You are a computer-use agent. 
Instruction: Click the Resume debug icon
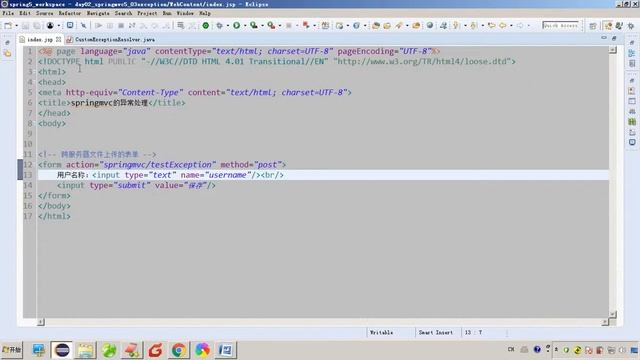pos(98,25)
